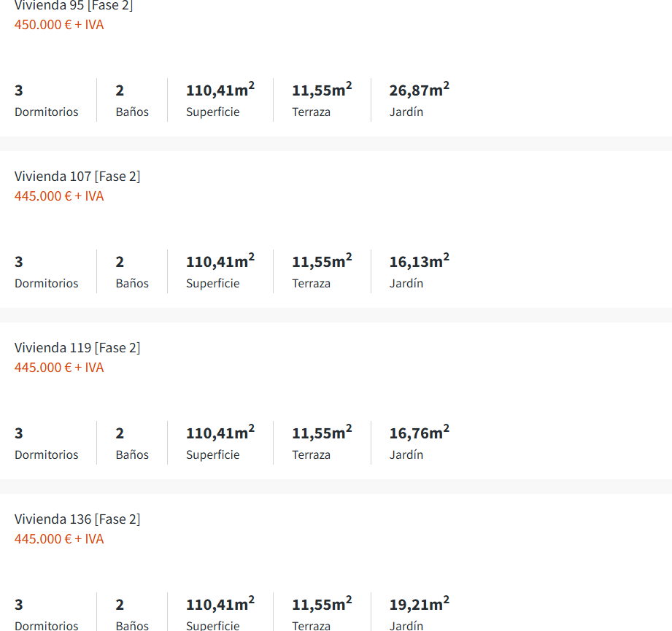
Task: Select the 16,13m² garden area figure
Action: pos(419,262)
